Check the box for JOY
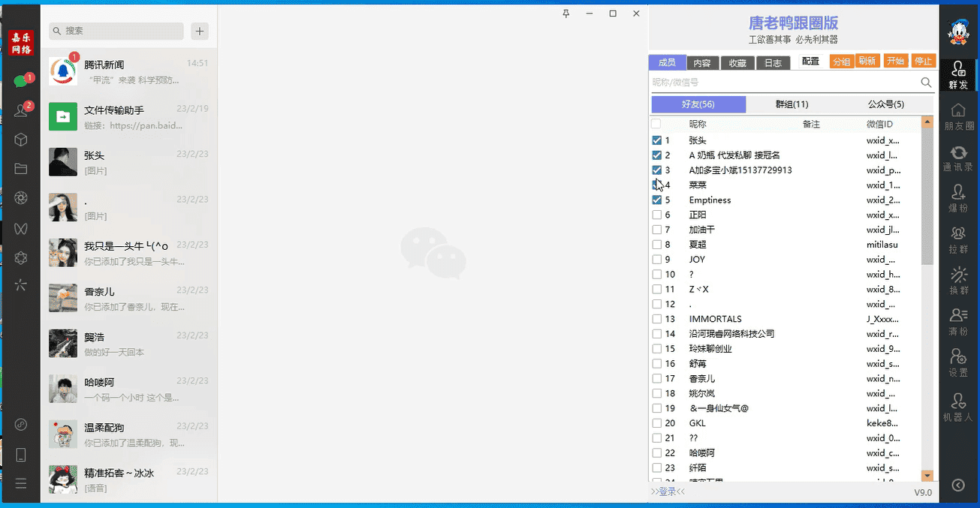The image size is (980, 508). click(656, 259)
